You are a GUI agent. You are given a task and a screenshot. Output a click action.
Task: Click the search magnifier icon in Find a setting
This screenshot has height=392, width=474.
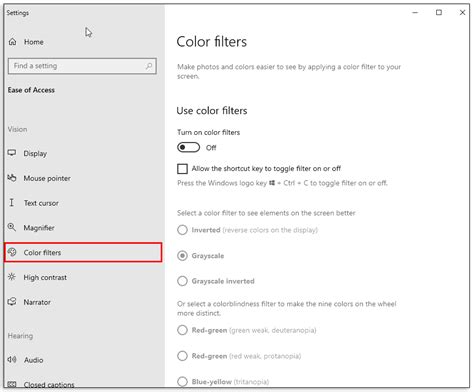[149, 66]
